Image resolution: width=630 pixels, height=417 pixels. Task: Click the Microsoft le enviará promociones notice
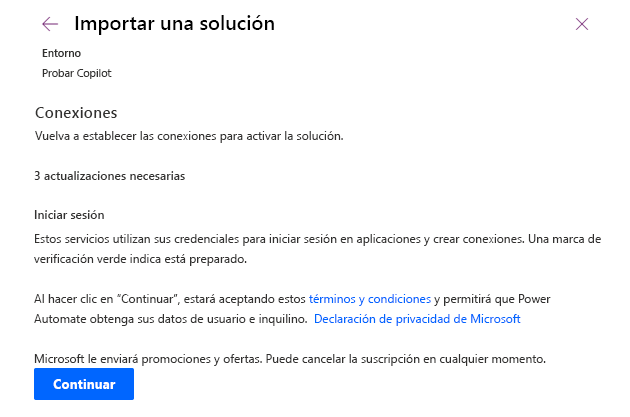tap(290, 359)
